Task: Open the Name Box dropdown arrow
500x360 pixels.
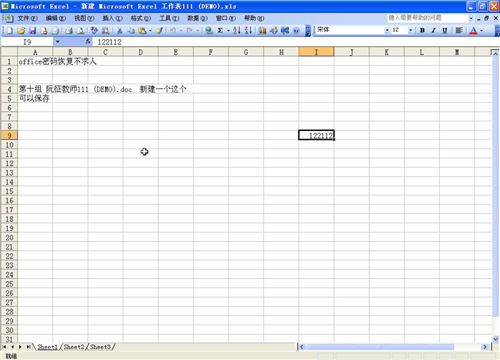Action: (57, 42)
